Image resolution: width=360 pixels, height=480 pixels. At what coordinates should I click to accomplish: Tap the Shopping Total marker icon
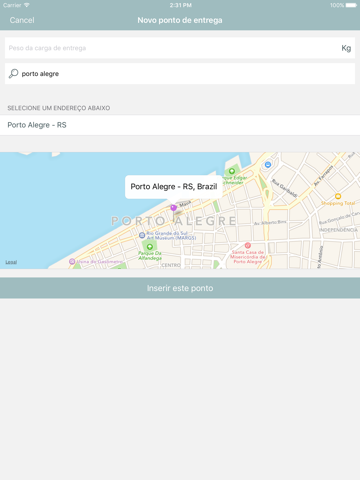click(338, 196)
